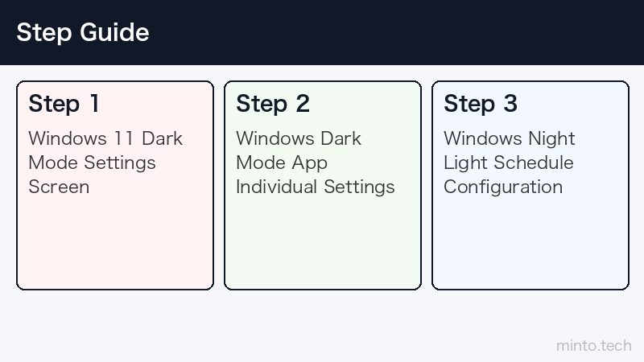Click the words Mode App in Step 2
This screenshot has height=362, width=644.
(282, 163)
